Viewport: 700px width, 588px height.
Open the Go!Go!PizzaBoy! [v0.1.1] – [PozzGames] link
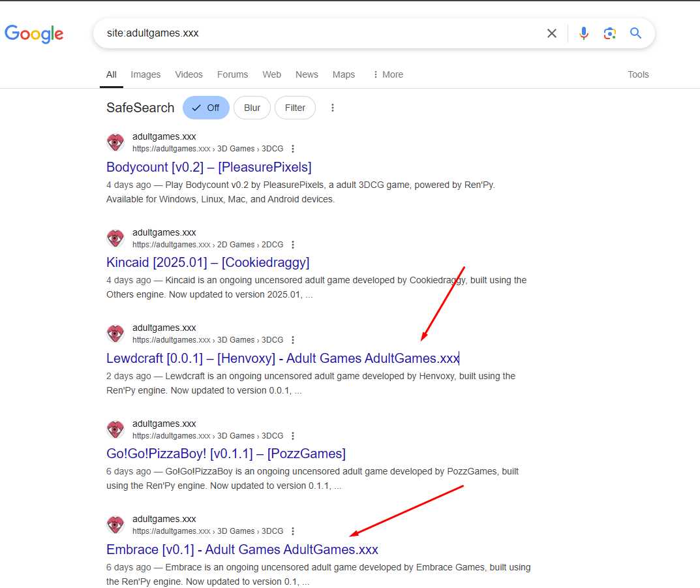[x=226, y=454]
